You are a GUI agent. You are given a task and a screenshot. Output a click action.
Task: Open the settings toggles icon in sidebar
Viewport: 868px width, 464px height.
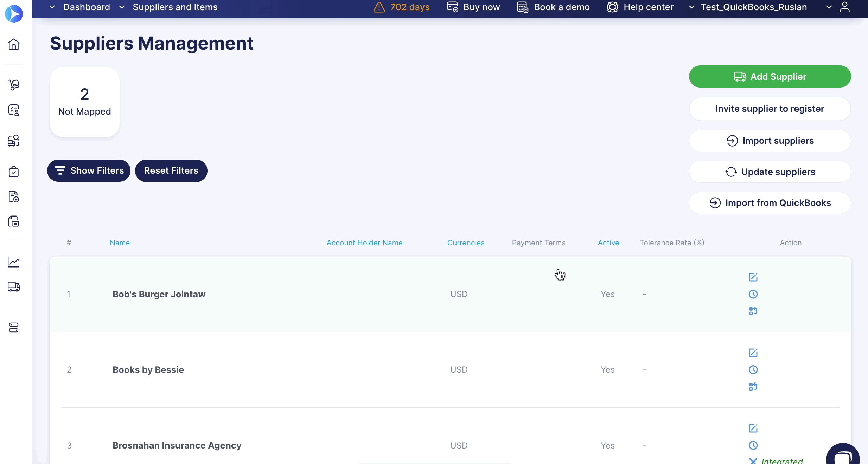(x=14, y=328)
